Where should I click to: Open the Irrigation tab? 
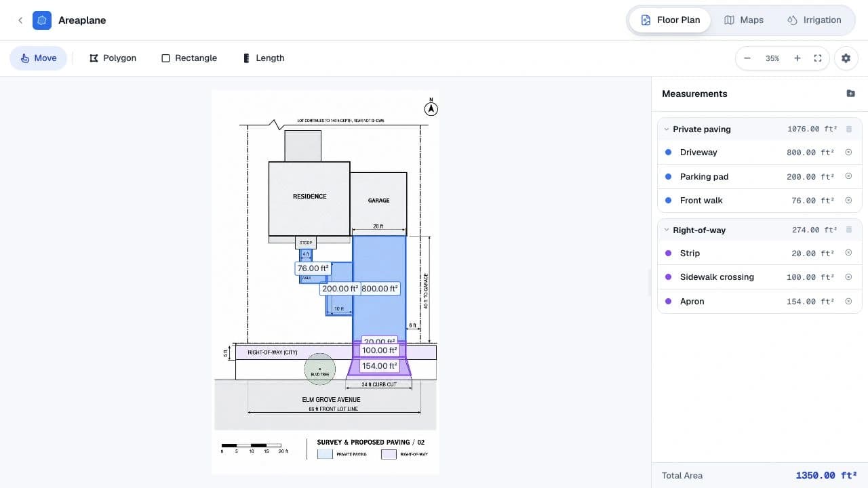pyautogui.click(x=814, y=20)
